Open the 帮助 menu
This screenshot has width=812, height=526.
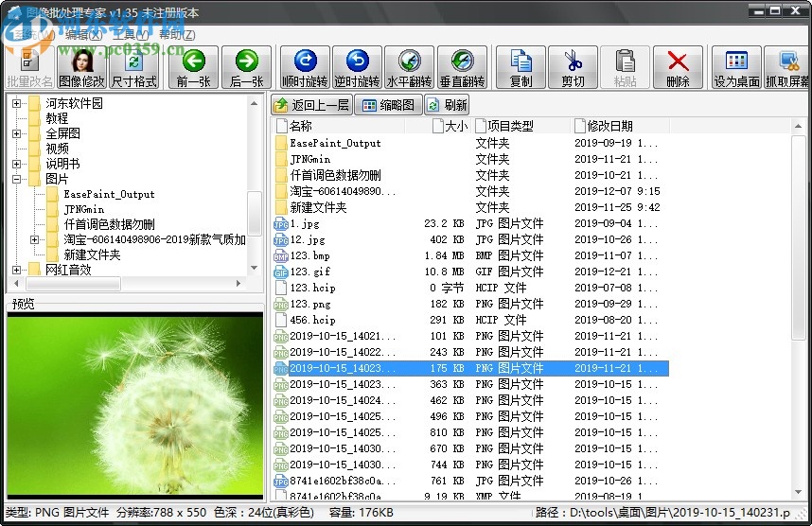pyautogui.click(x=176, y=35)
